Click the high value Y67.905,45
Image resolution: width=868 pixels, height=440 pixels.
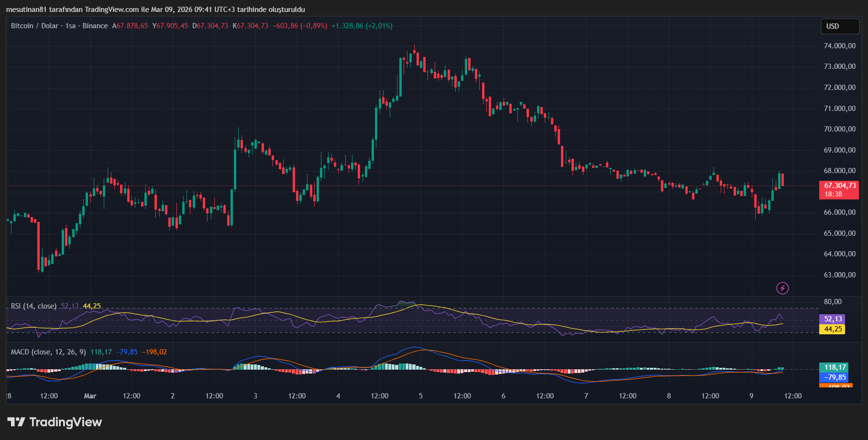(170, 26)
